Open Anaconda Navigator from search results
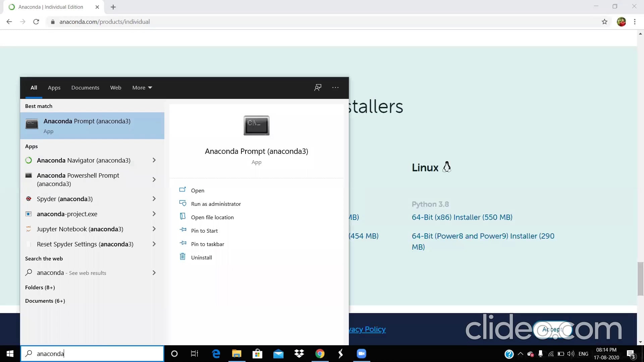This screenshot has width=644, height=362. [x=83, y=161]
